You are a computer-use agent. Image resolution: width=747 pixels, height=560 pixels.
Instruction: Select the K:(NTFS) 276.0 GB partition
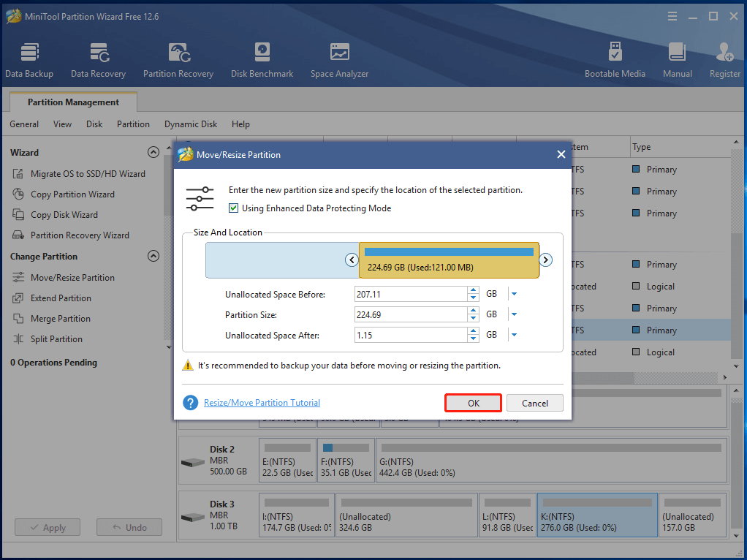click(597, 515)
